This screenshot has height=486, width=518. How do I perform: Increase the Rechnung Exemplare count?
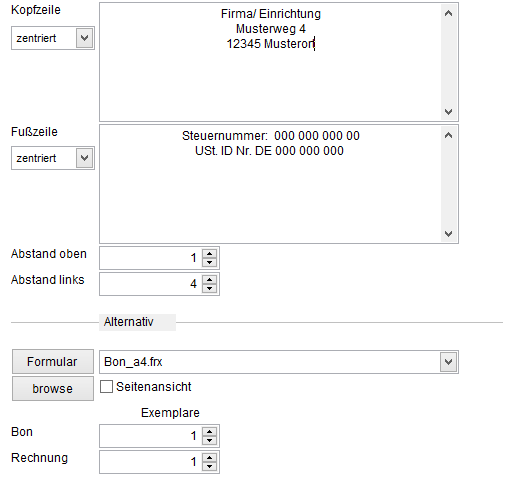pyautogui.click(x=209, y=458)
